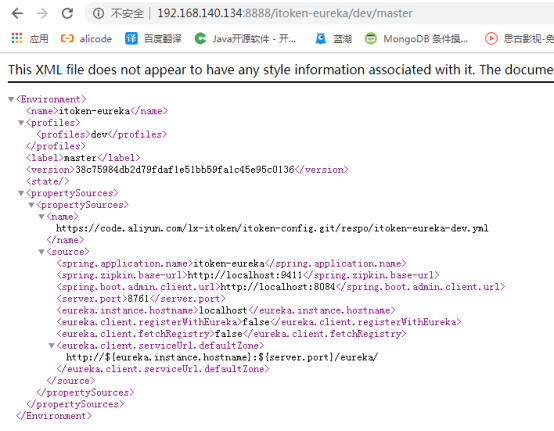Open the Java开源软件 bookmark icon
Viewport: 554px width, 431px height.
tap(200, 38)
